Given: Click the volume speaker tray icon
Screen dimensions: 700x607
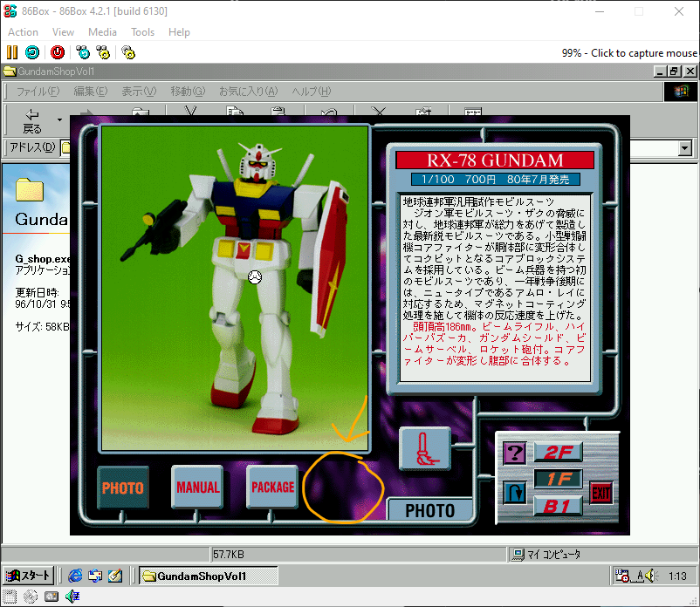Looking at the screenshot, I should (651, 576).
